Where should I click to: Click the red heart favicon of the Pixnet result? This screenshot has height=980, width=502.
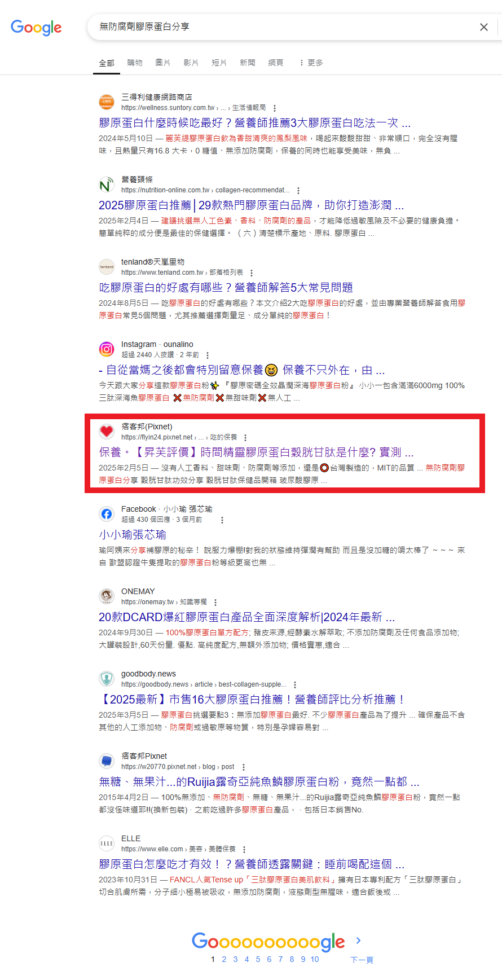(107, 432)
